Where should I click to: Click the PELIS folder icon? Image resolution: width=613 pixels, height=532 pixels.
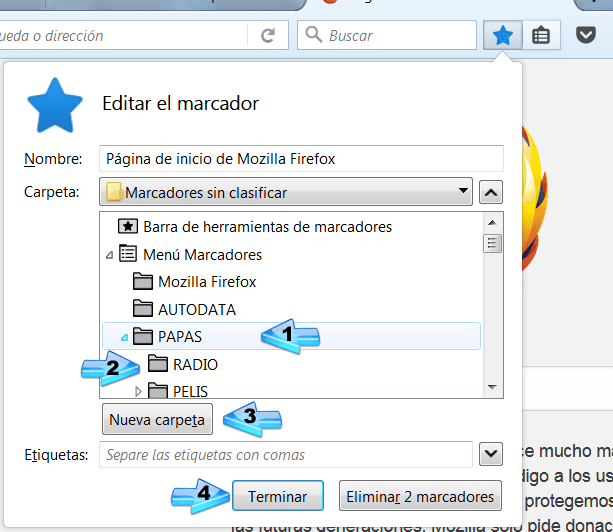tap(158, 390)
